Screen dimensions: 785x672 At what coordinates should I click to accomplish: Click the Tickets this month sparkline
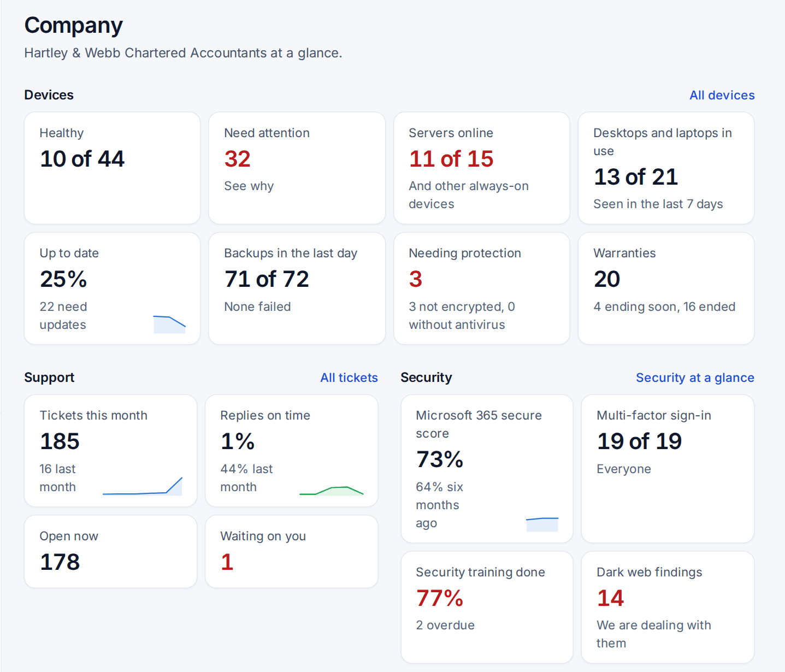(x=143, y=486)
